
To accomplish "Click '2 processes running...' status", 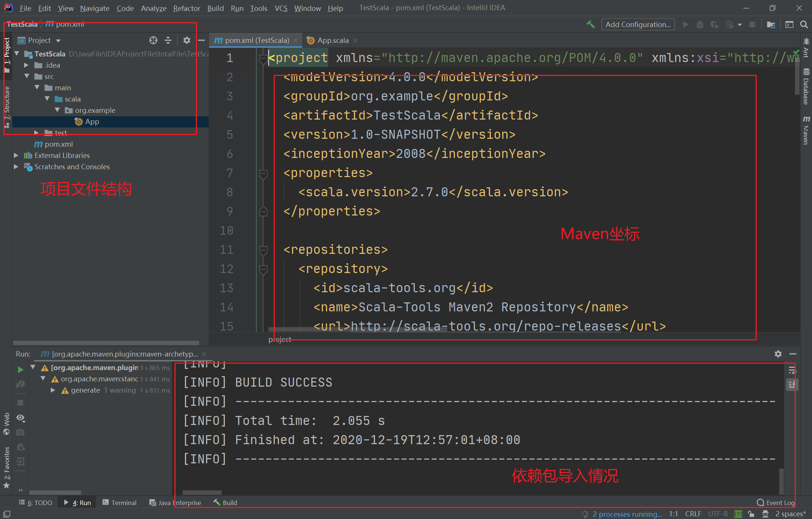I will pos(627,514).
